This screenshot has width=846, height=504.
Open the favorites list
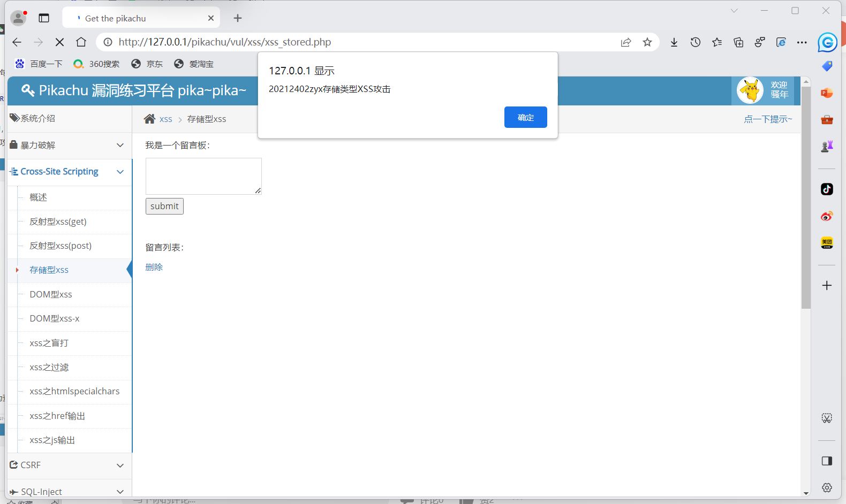(717, 42)
